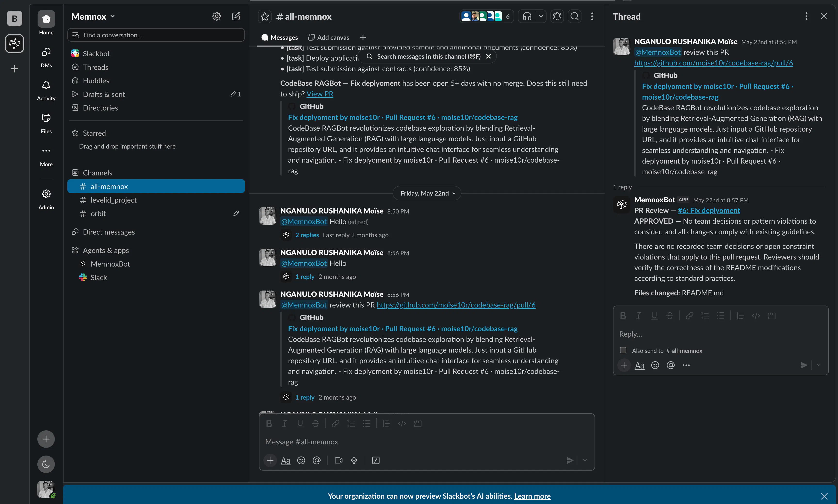Open Threads in the sidebar
The width and height of the screenshot is (838, 504).
156,67
